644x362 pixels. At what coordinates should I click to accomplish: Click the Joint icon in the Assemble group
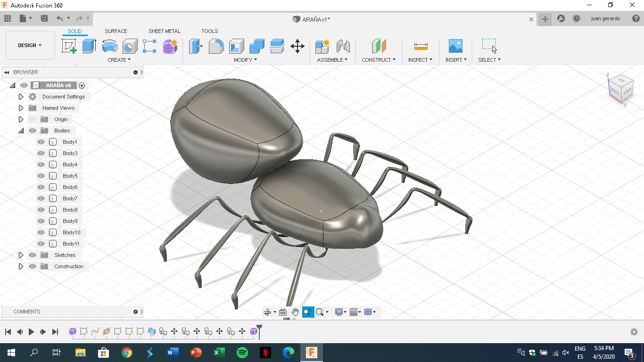(x=344, y=46)
